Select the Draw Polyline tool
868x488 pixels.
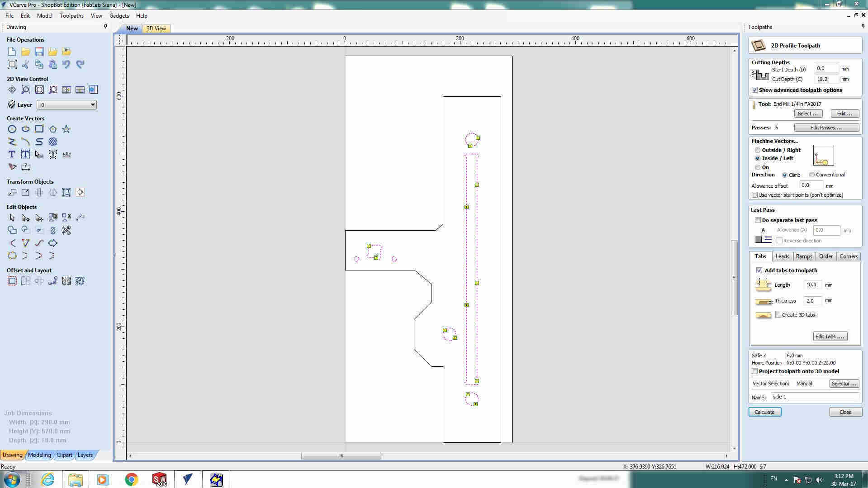12,142
